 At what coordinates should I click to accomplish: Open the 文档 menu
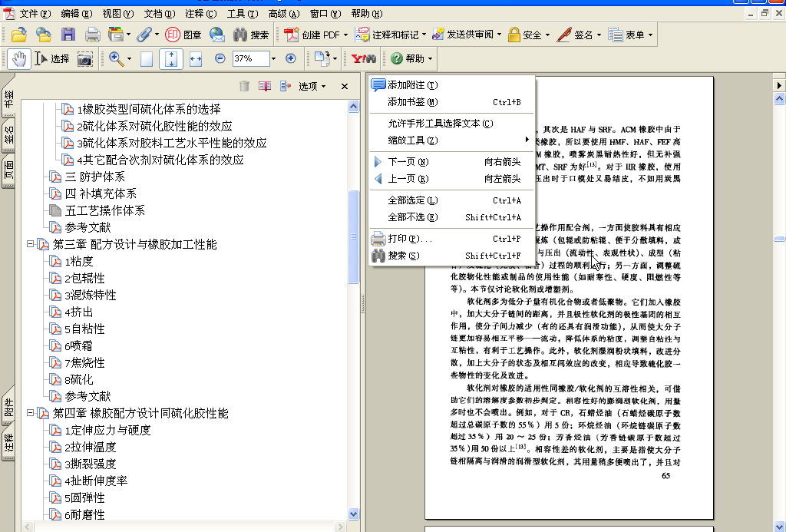tap(160, 14)
